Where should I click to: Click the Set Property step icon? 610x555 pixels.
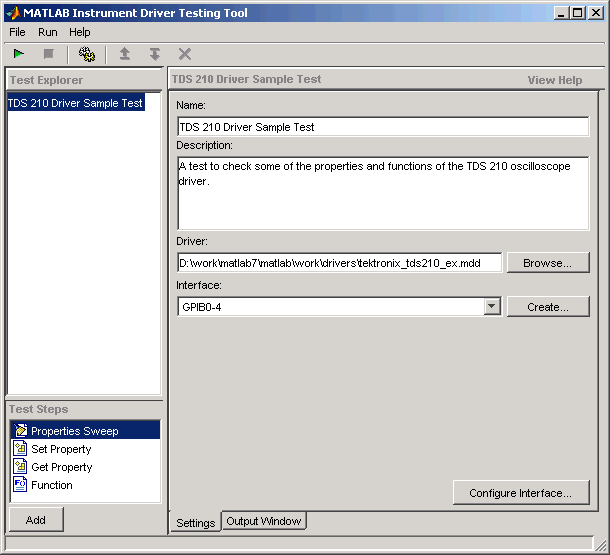[20, 448]
